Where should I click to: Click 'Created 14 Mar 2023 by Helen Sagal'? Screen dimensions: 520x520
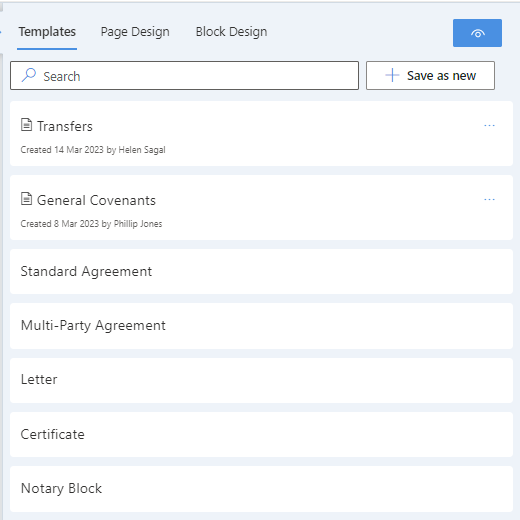pos(93,150)
